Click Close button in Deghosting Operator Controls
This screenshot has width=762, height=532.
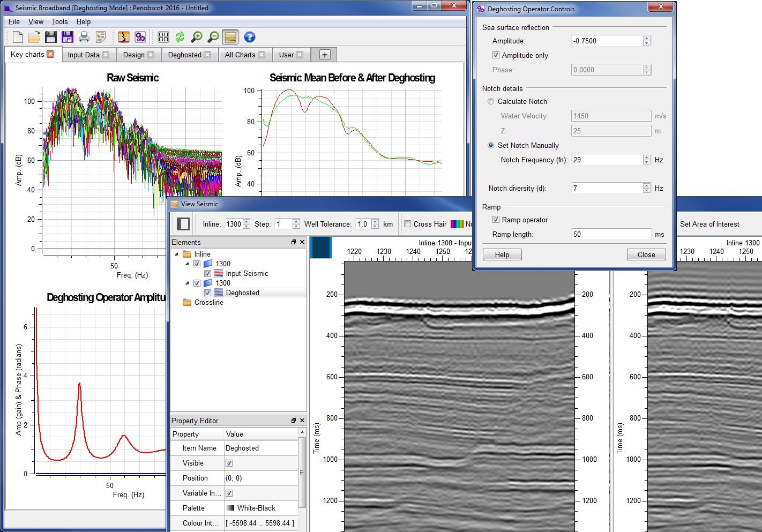coord(646,254)
